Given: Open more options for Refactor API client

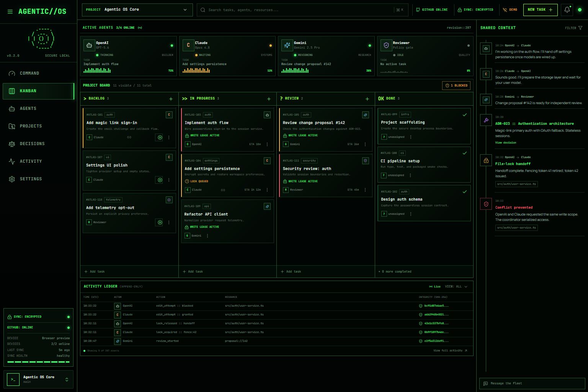Looking at the screenshot, I should point(207,236).
